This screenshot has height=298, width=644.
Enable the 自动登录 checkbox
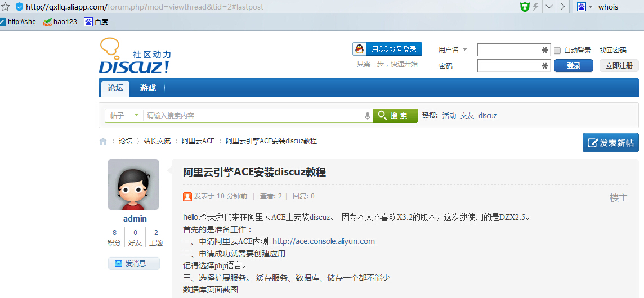tap(557, 51)
